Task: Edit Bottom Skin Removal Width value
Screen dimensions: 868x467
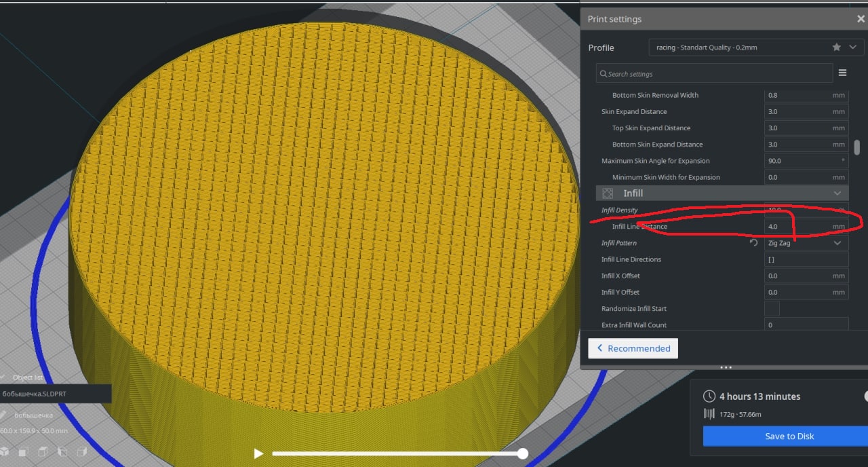Action: tap(806, 95)
